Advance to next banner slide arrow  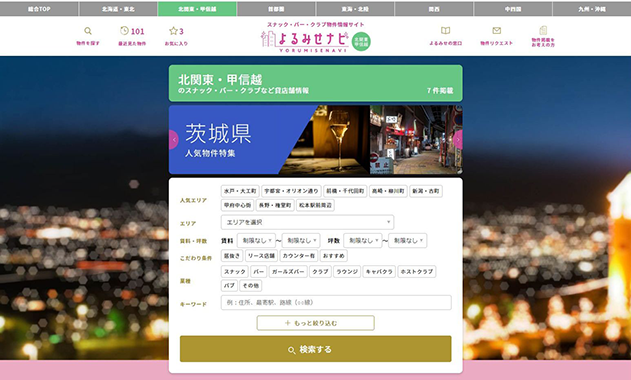[458, 140]
